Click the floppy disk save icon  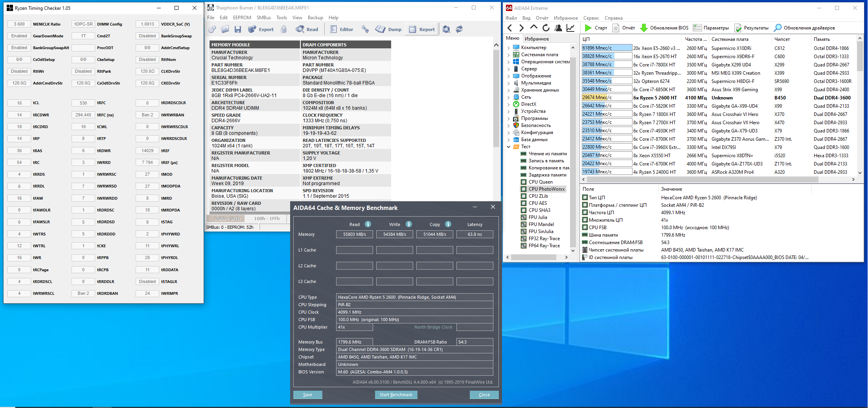[237, 29]
